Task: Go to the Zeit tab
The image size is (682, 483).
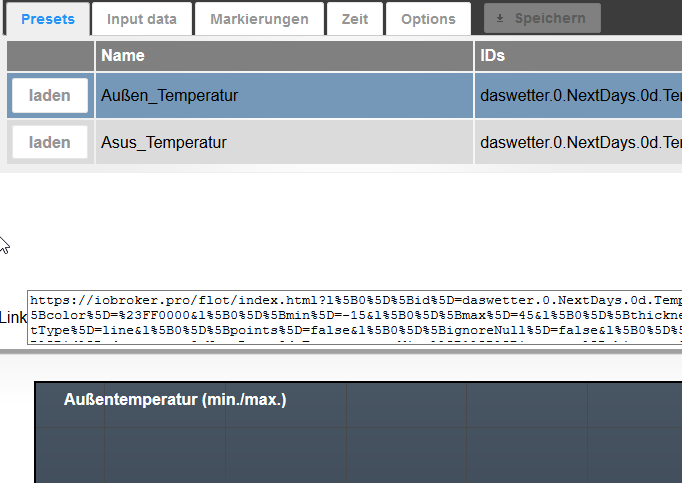Action: (x=355, y=19)
